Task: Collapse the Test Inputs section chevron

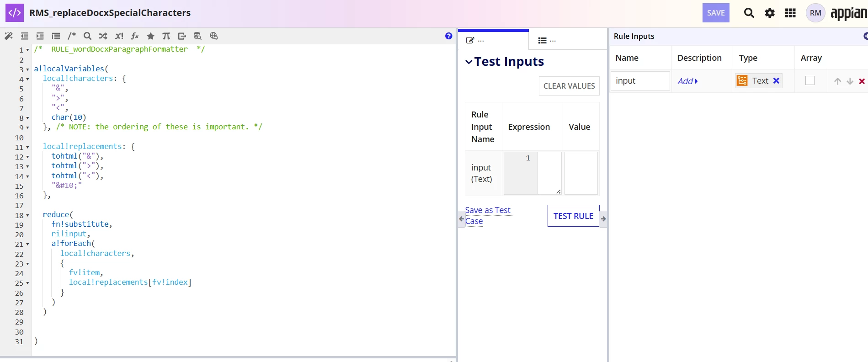Action: pyautogui.click(x=469, y=62)
